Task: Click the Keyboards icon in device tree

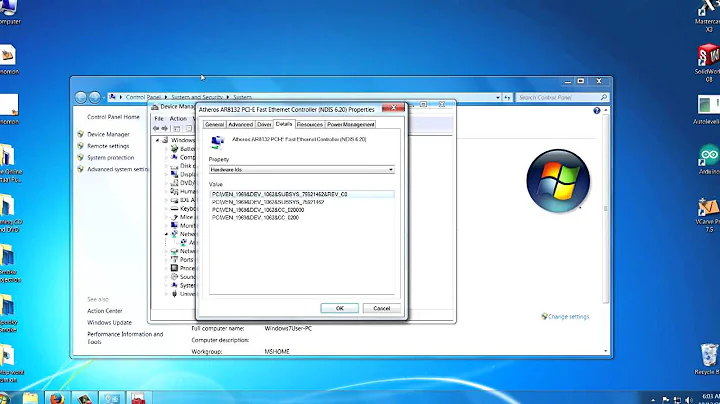Action: click(174, 208)
